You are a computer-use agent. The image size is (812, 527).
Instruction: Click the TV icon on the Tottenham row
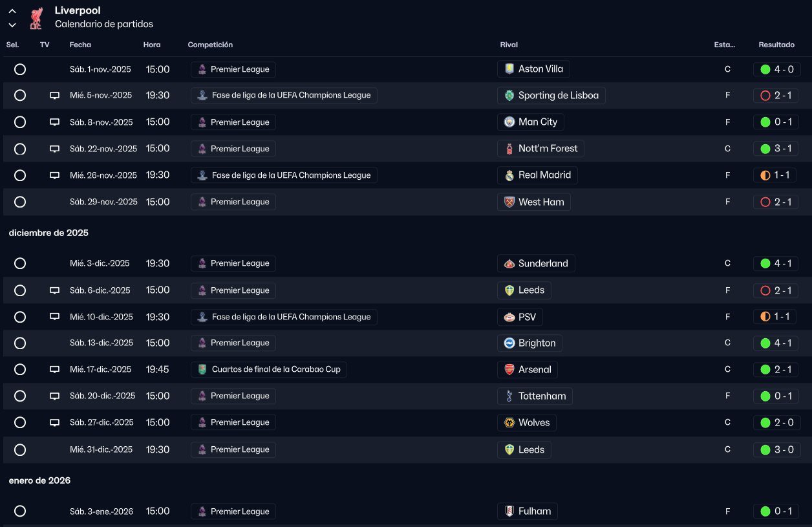tap(54, 396)
